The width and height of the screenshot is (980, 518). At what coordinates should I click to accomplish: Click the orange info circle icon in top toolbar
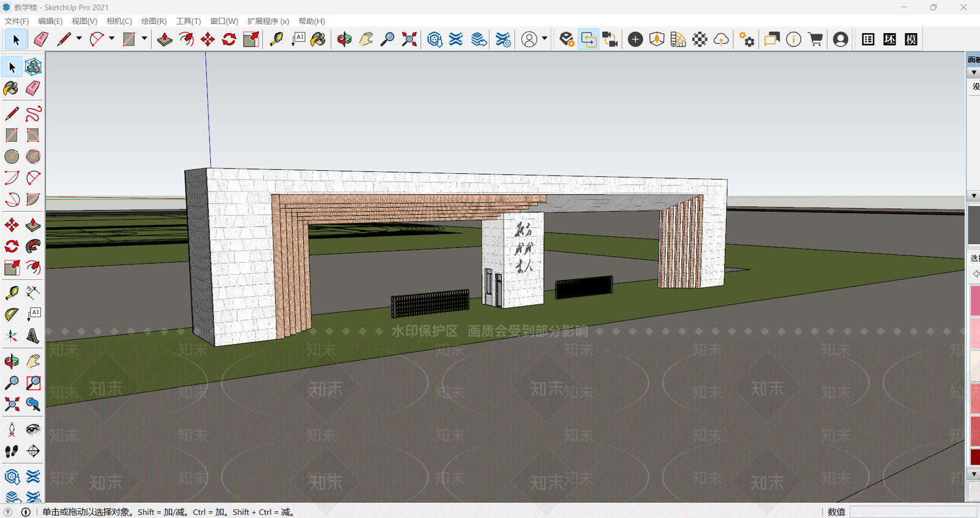(793, 39)
